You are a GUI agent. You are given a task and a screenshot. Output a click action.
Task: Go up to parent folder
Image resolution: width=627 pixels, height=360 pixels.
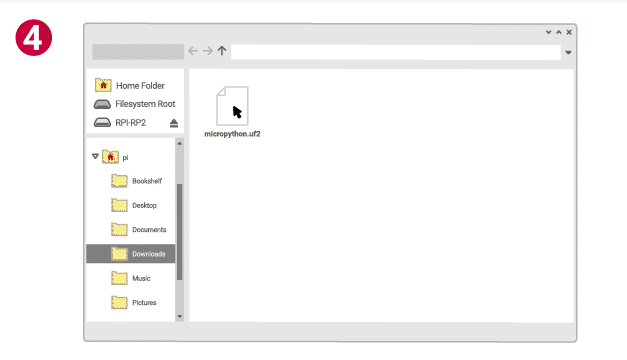222,51
